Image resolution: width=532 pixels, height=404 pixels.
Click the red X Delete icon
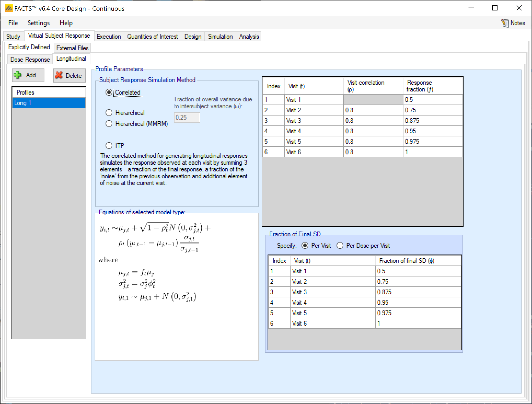(59, 75)
